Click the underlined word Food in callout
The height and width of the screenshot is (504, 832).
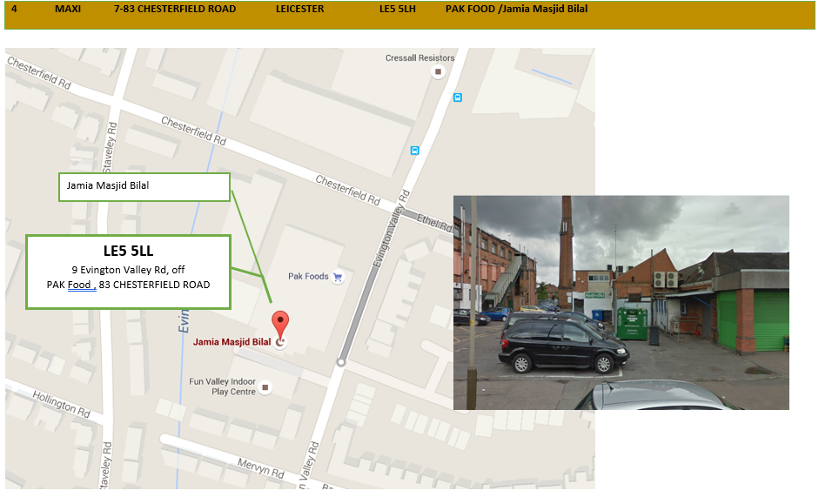click(81, 285)
